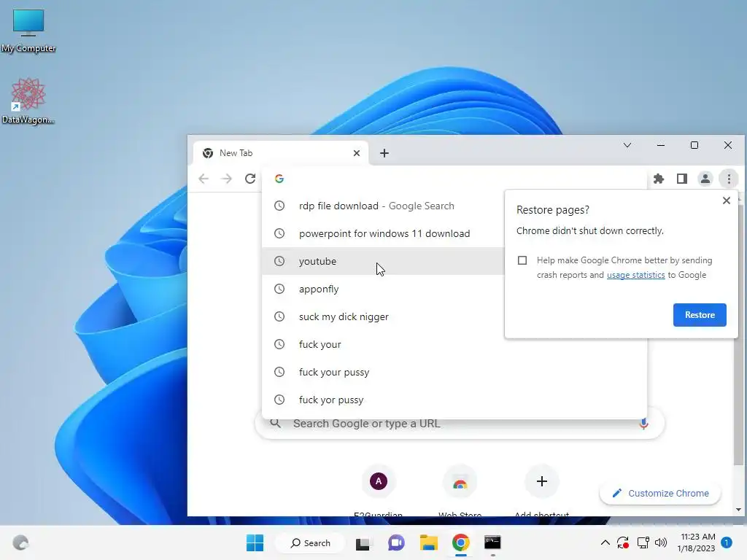Close the New Tab tab
The width and height of the screenshot is (747, 560).
356,153
